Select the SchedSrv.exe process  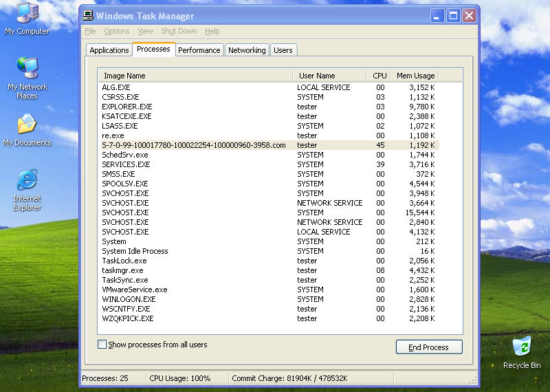click(x=269, y=155)
